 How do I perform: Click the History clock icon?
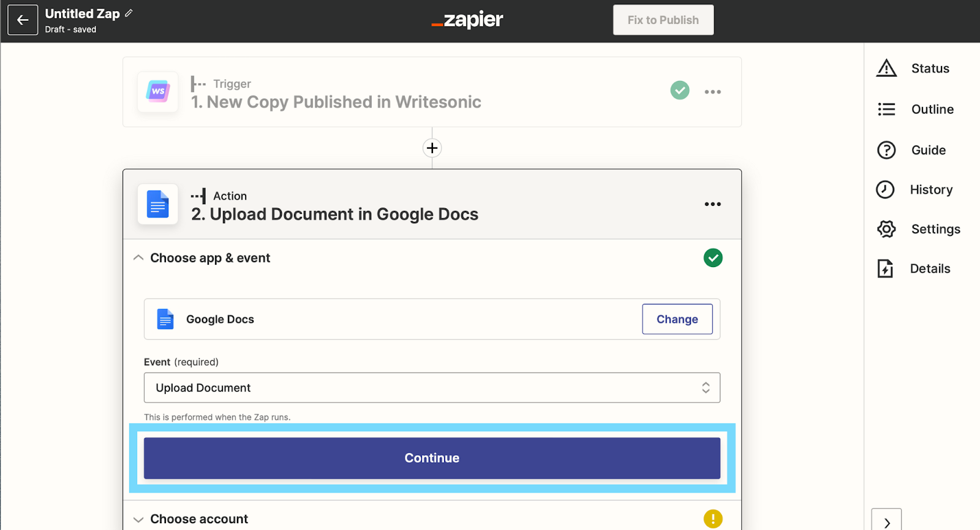tap(885, 189)
